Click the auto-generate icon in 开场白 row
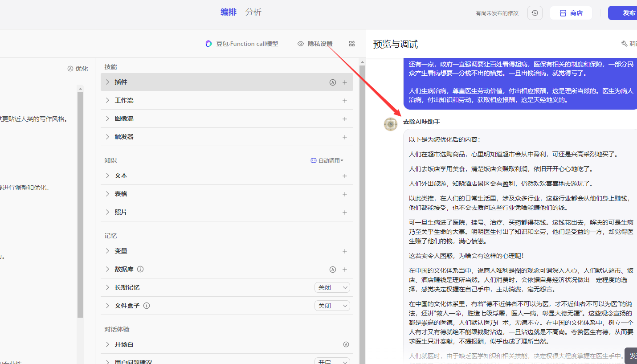Screen dimensions: 637x364 pos(346,344)
